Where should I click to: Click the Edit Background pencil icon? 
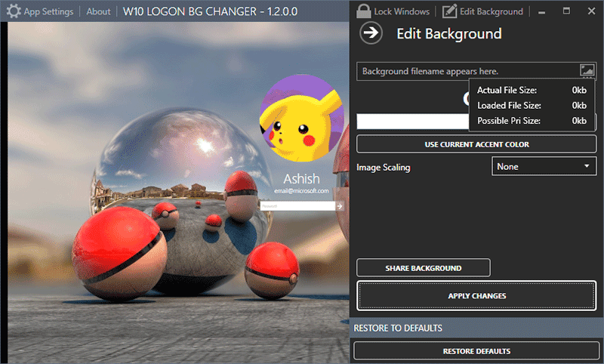coord(449,11)
